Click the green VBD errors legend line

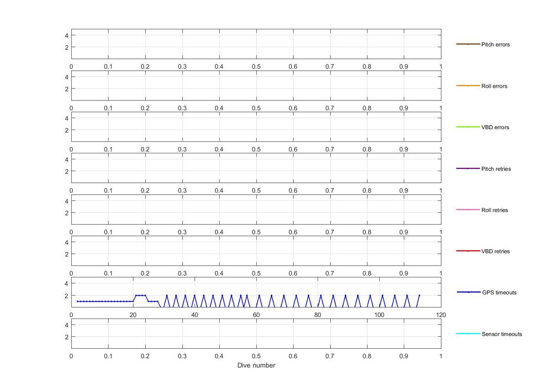[468, 127]
